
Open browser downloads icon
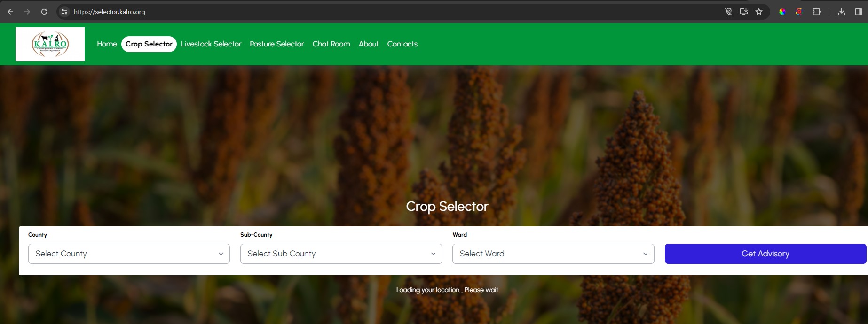pos(842,12)
